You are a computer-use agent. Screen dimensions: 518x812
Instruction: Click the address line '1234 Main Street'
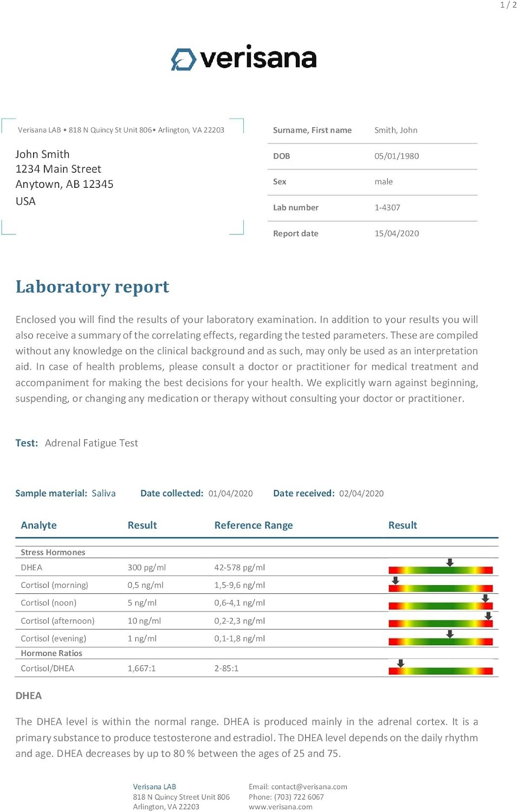(59, 169)
